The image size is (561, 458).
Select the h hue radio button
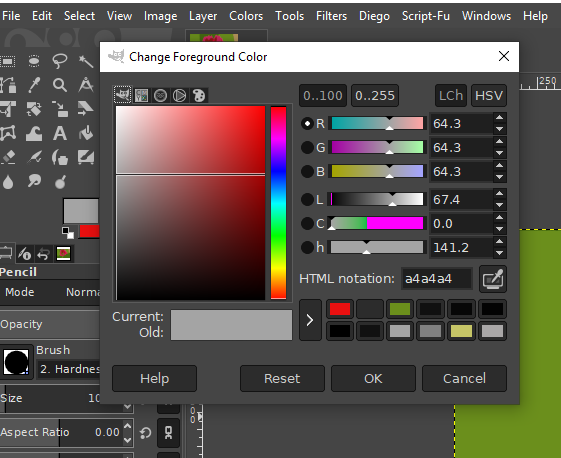pyautogui.click(x=307, y=247)
